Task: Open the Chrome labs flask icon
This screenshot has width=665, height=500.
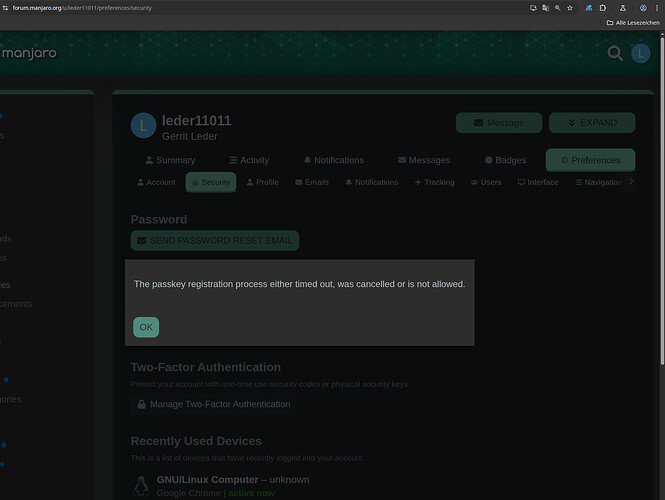Action: pos(623,8)
